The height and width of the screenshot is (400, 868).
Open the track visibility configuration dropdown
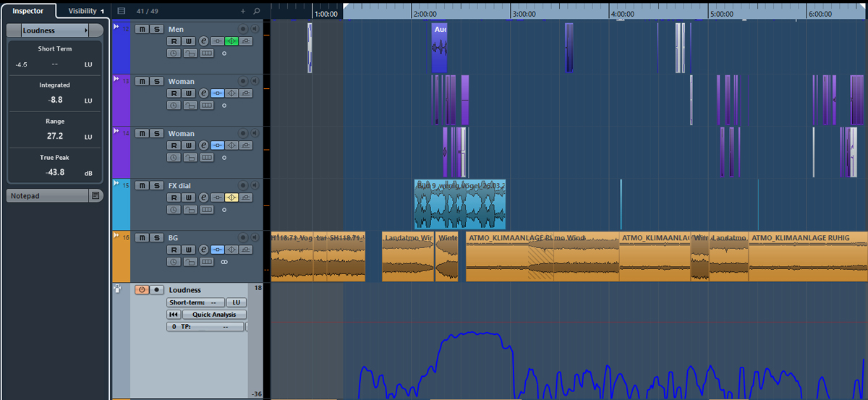click(x=122, y=12)
